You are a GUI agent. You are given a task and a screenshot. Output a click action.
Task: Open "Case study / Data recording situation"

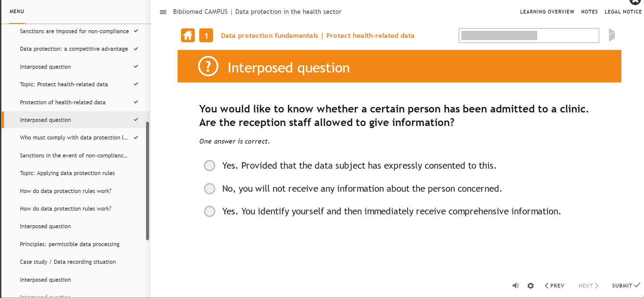coord(68,262)
